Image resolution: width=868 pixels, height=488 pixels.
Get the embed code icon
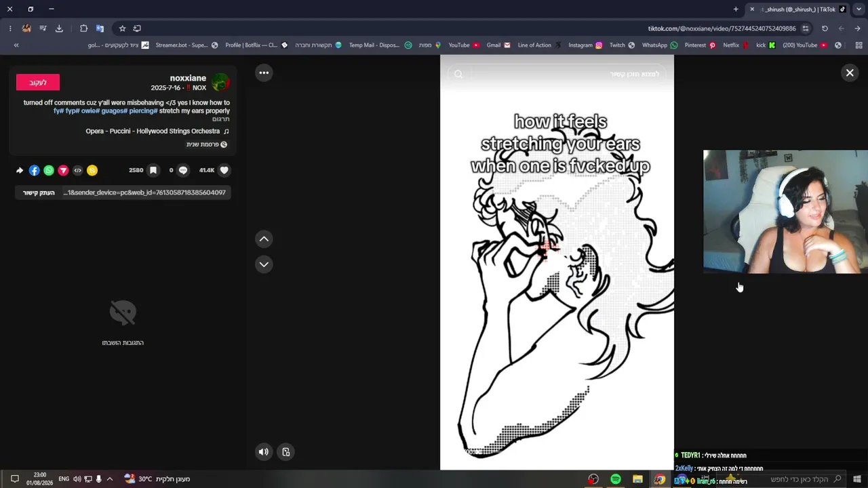tap(77, 171)
